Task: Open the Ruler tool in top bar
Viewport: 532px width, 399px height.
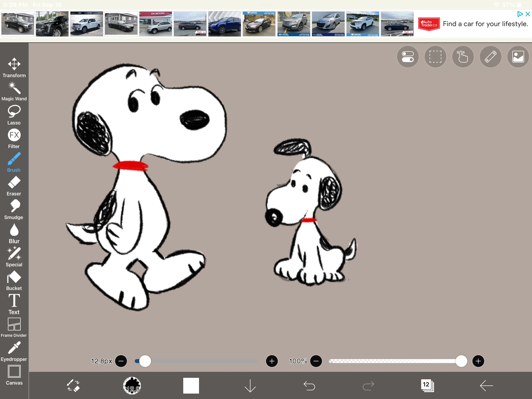Action: [x=490, y=57]
